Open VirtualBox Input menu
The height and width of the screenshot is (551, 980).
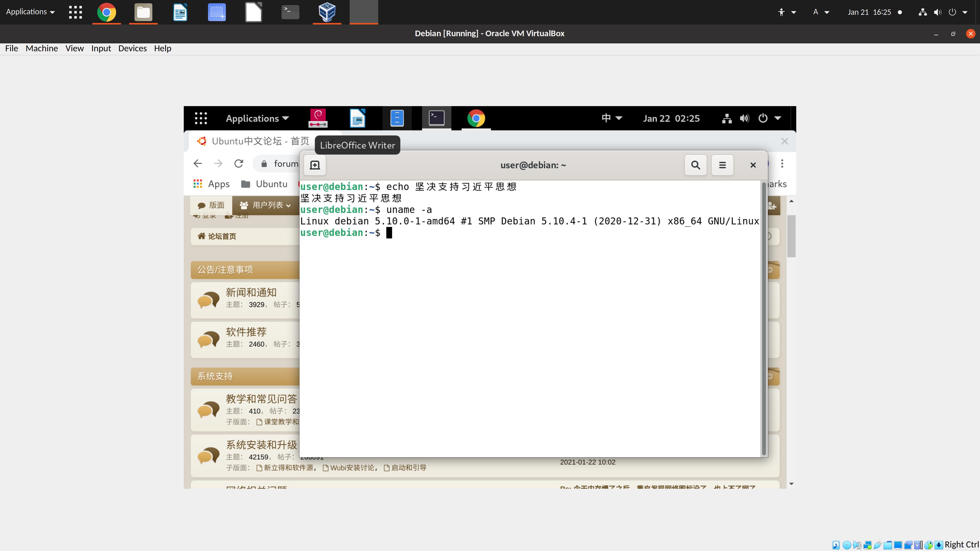tap(101, 48)
